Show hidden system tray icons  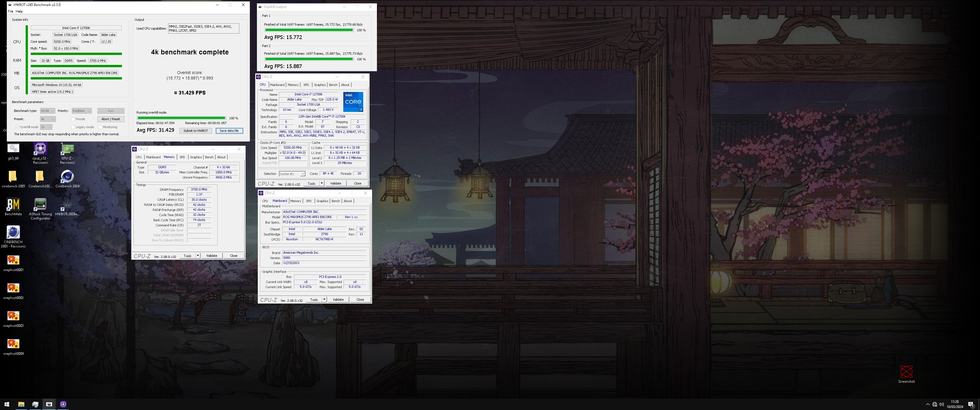pyautogui.click(x=928, y=404)
